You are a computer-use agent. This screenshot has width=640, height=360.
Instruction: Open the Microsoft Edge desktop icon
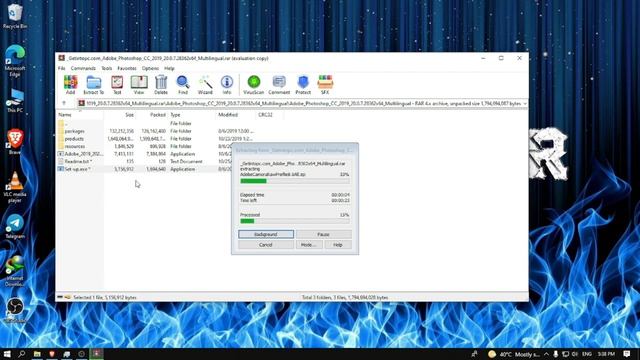15,60
